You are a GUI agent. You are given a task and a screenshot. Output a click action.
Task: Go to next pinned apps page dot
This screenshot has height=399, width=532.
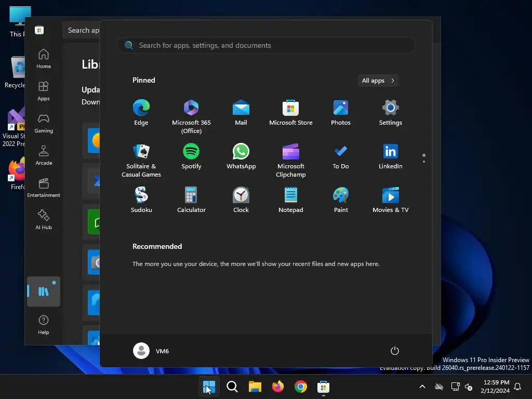424,162
